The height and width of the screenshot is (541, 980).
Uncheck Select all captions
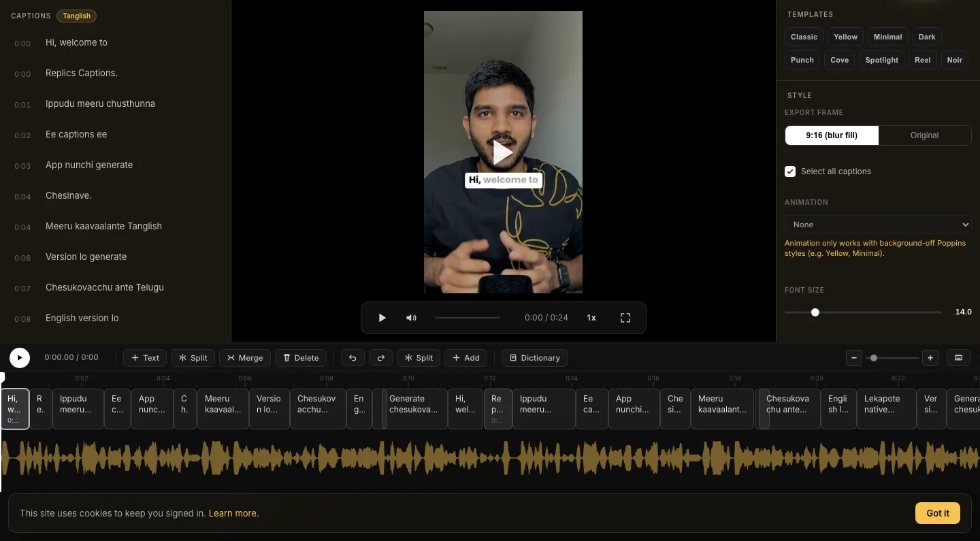[790, 171]
